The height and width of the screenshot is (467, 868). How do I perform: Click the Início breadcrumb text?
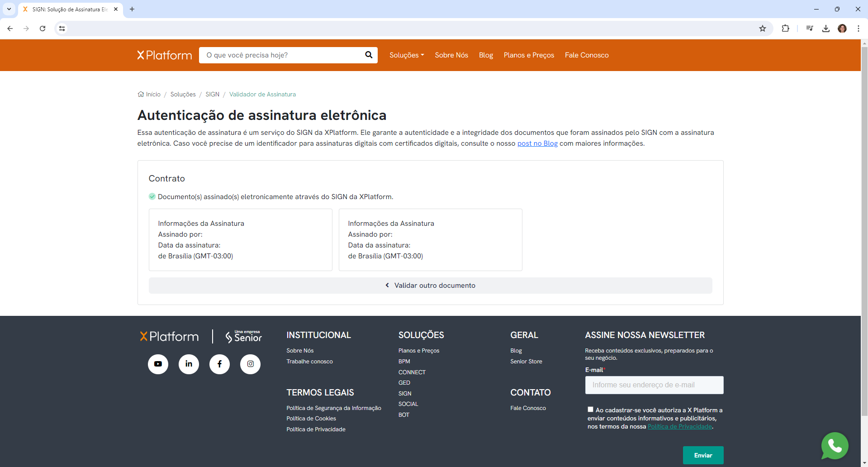point(153,94)
